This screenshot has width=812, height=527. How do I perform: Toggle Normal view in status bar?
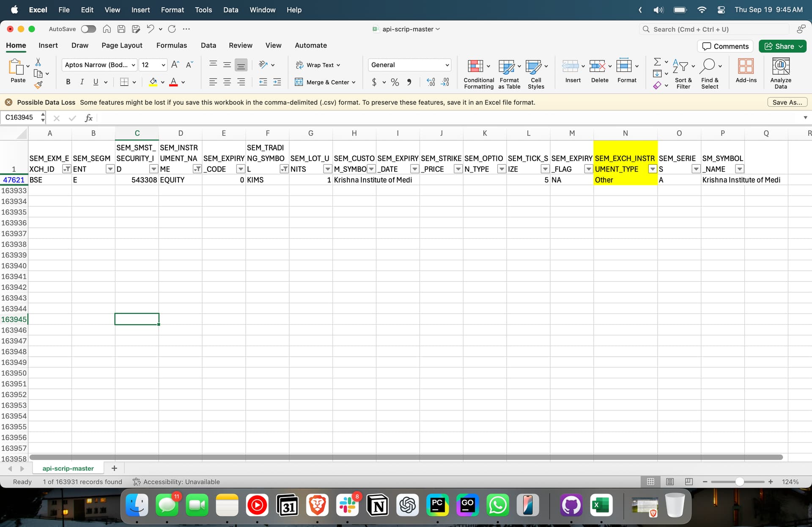point(650,482)
